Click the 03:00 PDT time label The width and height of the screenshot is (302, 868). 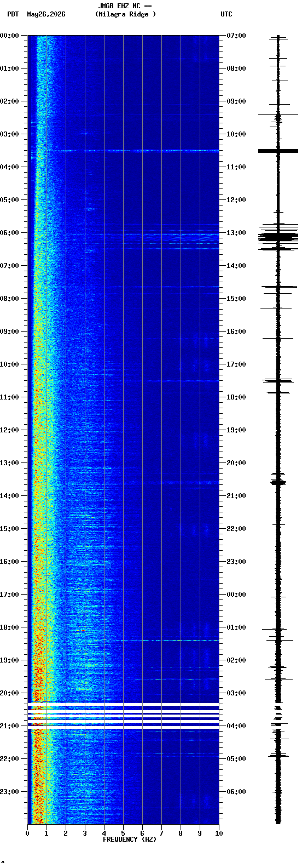[9, 134]
